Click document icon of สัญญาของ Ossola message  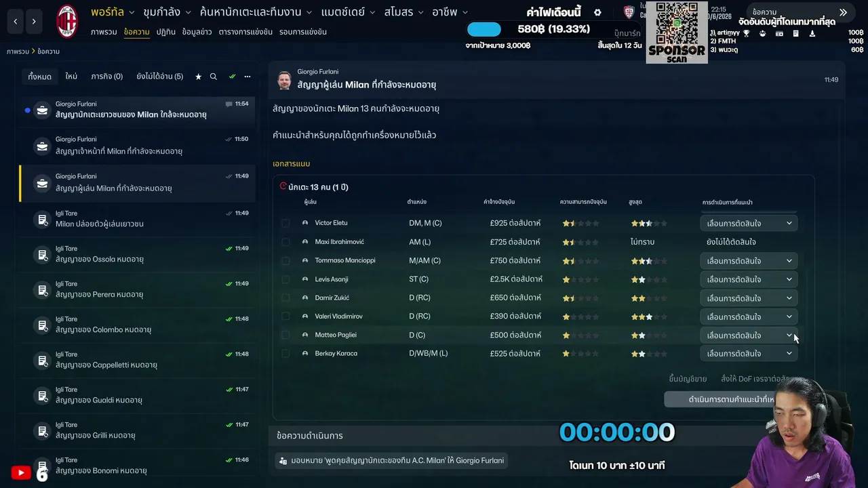click(42, 254)
